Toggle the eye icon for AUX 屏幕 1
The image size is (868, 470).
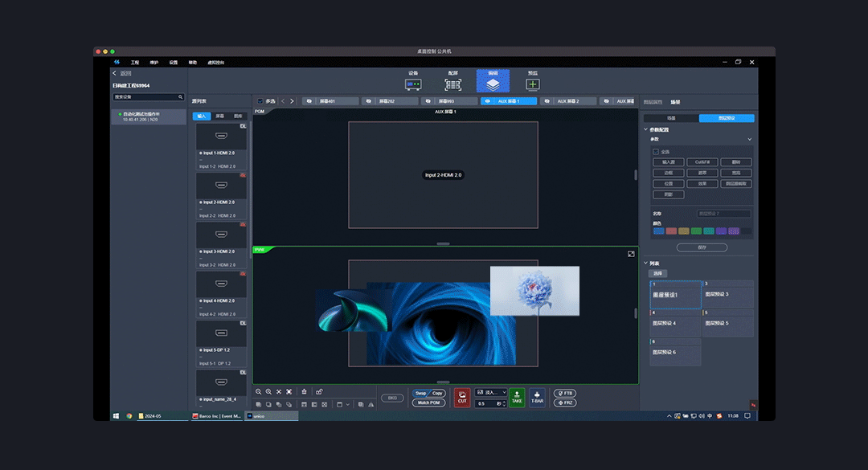[488, 101]
